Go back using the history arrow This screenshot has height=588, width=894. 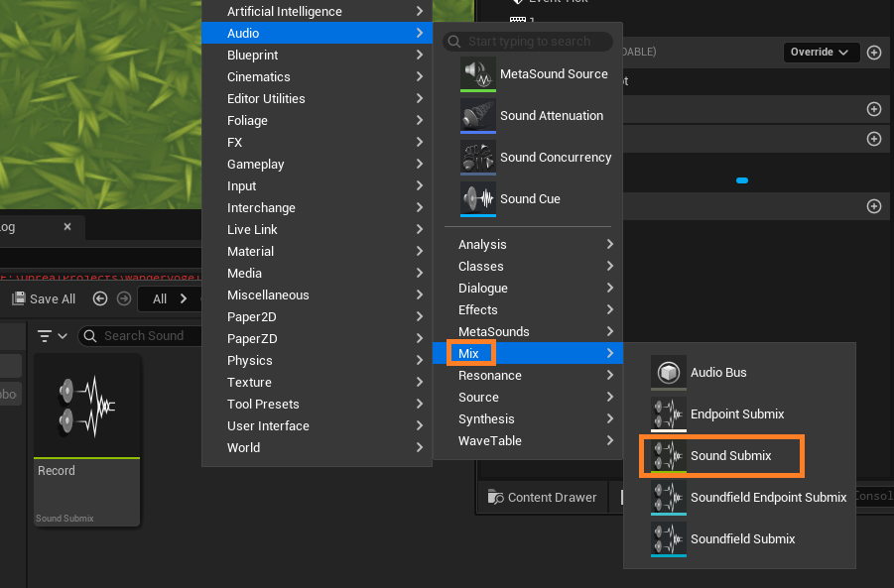coord(100,298)
